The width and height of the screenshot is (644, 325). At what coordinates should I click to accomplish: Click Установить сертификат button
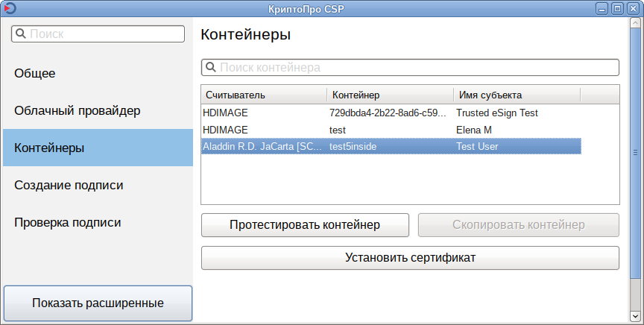coord(410,258)
